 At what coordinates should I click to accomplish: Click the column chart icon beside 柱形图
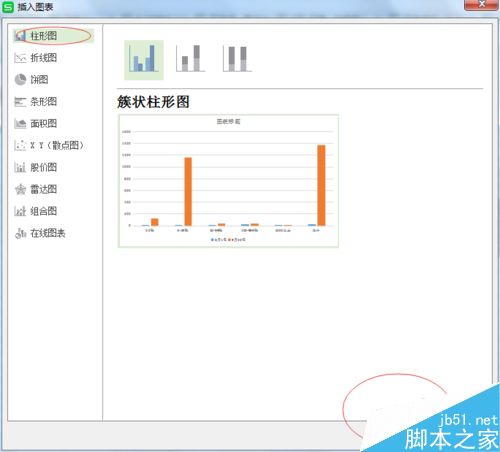(20, 36)
